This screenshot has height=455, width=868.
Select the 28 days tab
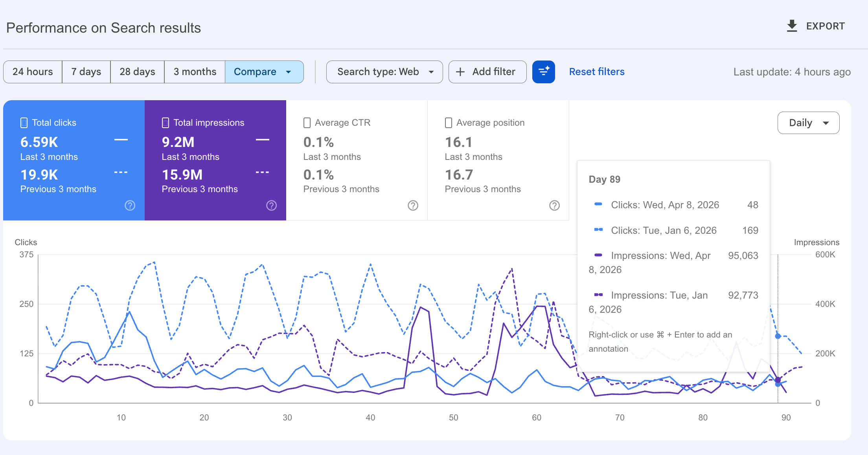(137, 72)
